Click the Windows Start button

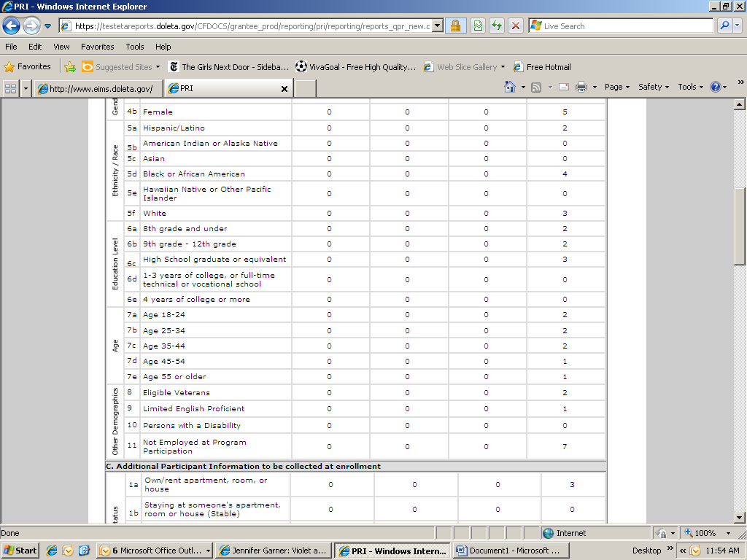(x=20, y=551)
